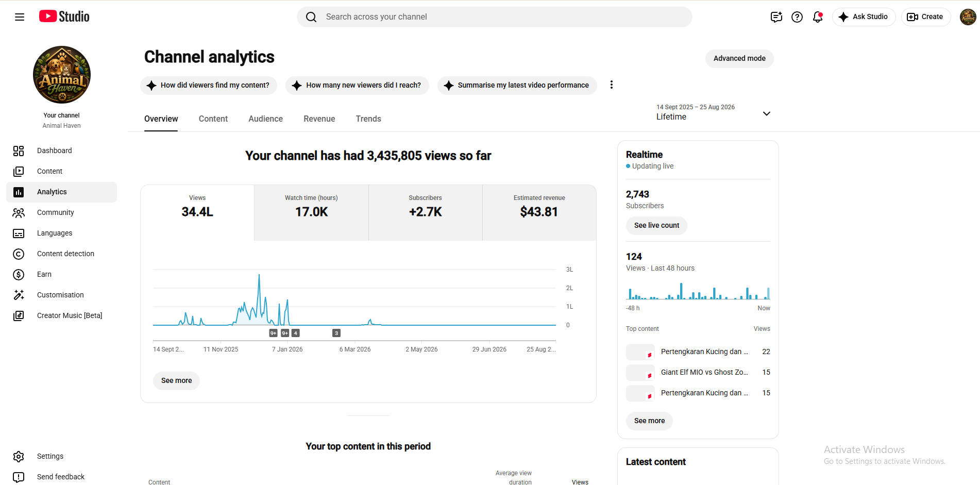Select the Estimated revenue metric card
Image resolution: width=980 pixels, height=485 pixels.
(x=539, y=212)
